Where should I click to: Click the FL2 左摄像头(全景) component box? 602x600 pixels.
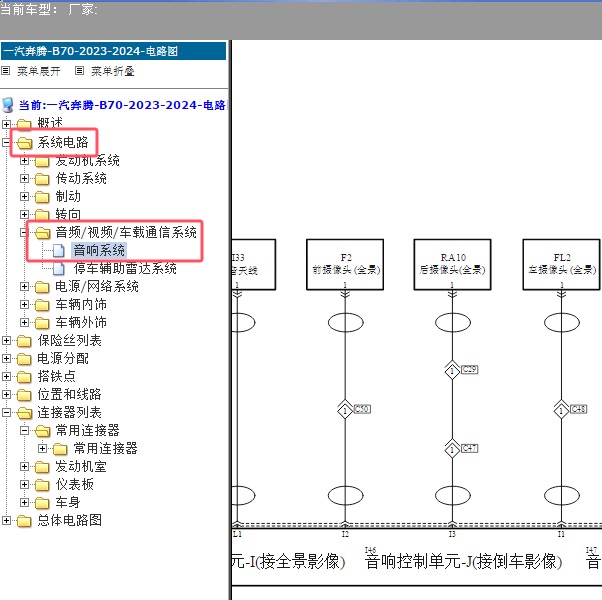click(x=561, y=264)
